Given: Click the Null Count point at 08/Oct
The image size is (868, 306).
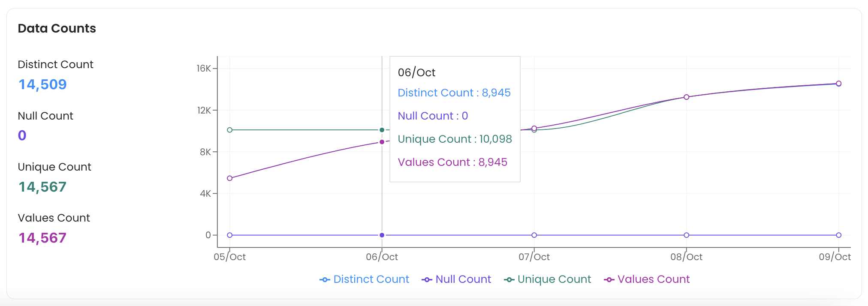Looking at the screenshot, I should (x=686, y=235).
